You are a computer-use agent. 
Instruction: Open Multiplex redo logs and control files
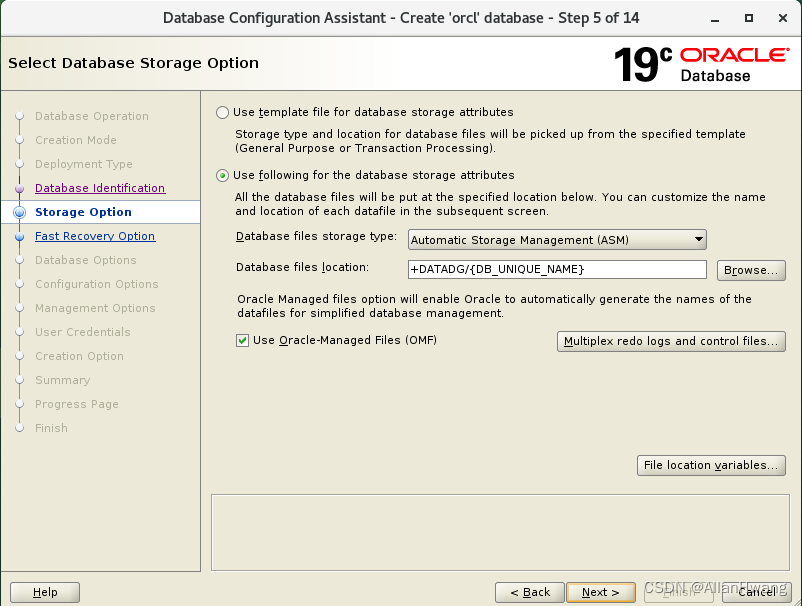point(671,341)
